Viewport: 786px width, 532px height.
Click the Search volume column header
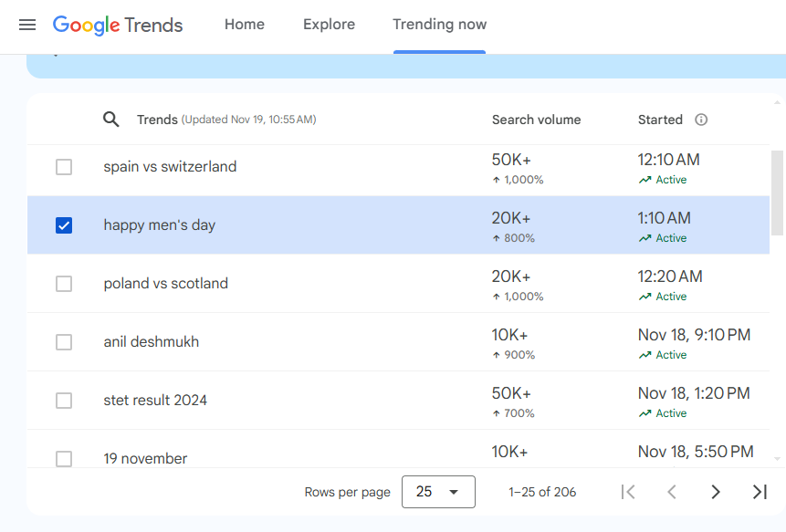536,120
